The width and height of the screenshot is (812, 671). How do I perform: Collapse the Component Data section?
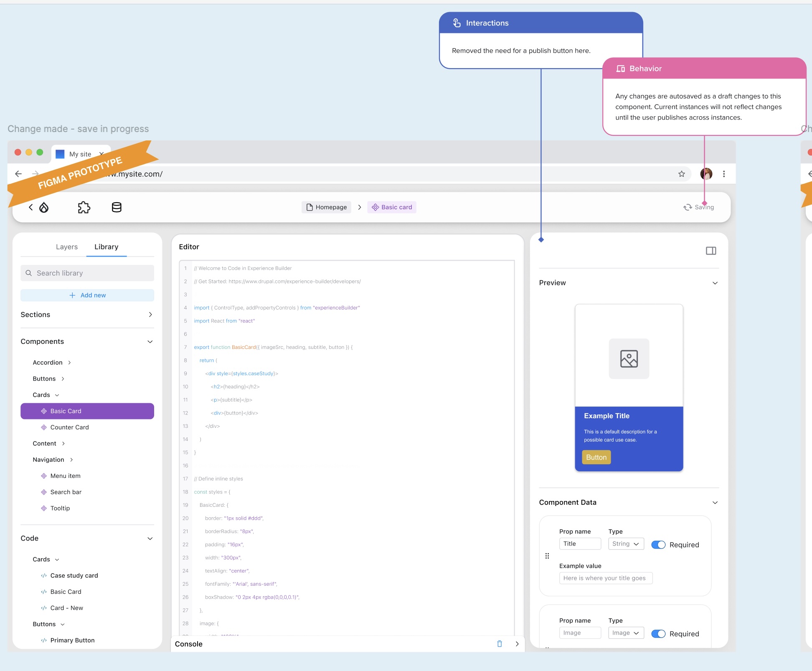[x=715, y=502]
